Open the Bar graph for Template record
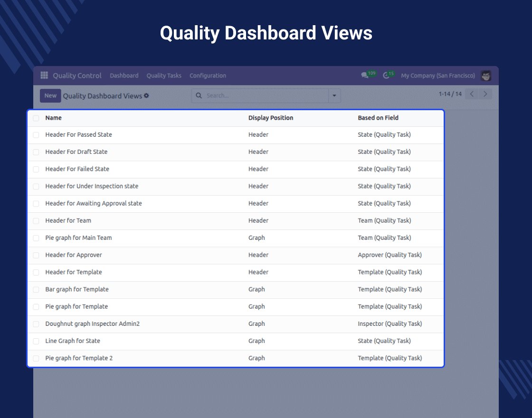The height and width of the screenshot is (418, 532). click(77, 289)
